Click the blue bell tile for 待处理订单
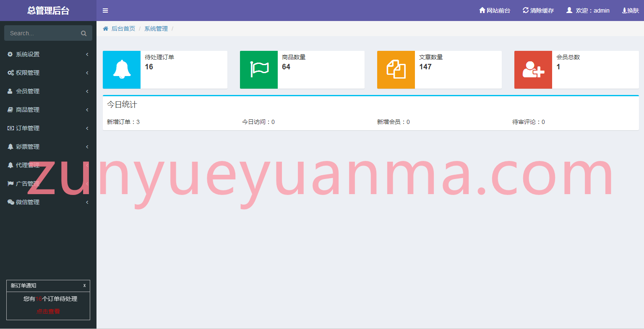The width and height of the screenshot is (644, 329). coord(122,70)
